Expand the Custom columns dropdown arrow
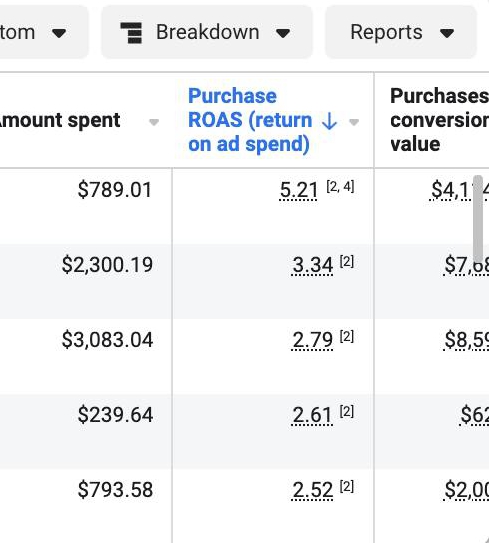The height and width of the screenshot is (543, 489). pos(59,34)
